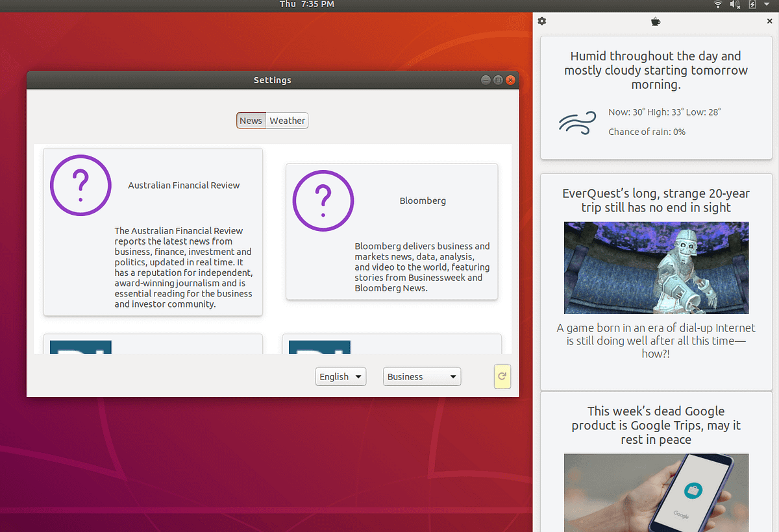Image resolution: width=779 pixels, height=532 pixels.
Task: Open the Wi-Fi network indicator
Action: point(718,5)
